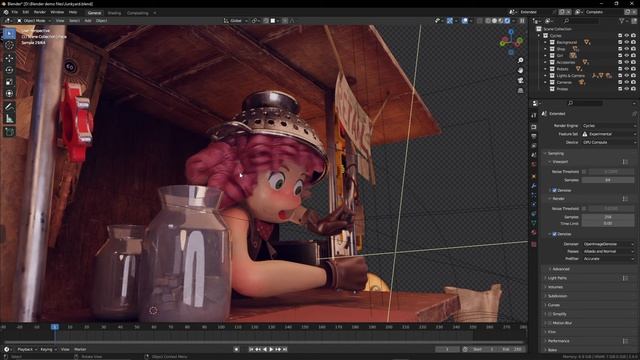Hide the Robots collection with its eye icon

[627, 69]
